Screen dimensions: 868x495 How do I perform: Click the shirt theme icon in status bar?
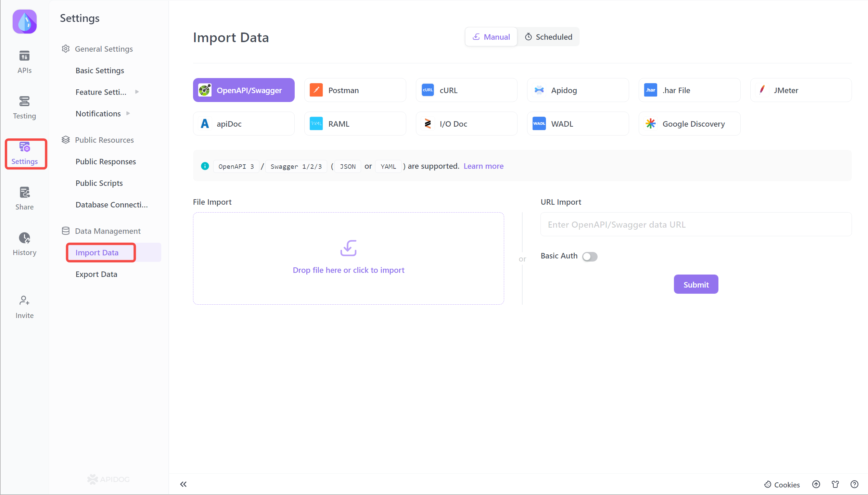(835, 484)
